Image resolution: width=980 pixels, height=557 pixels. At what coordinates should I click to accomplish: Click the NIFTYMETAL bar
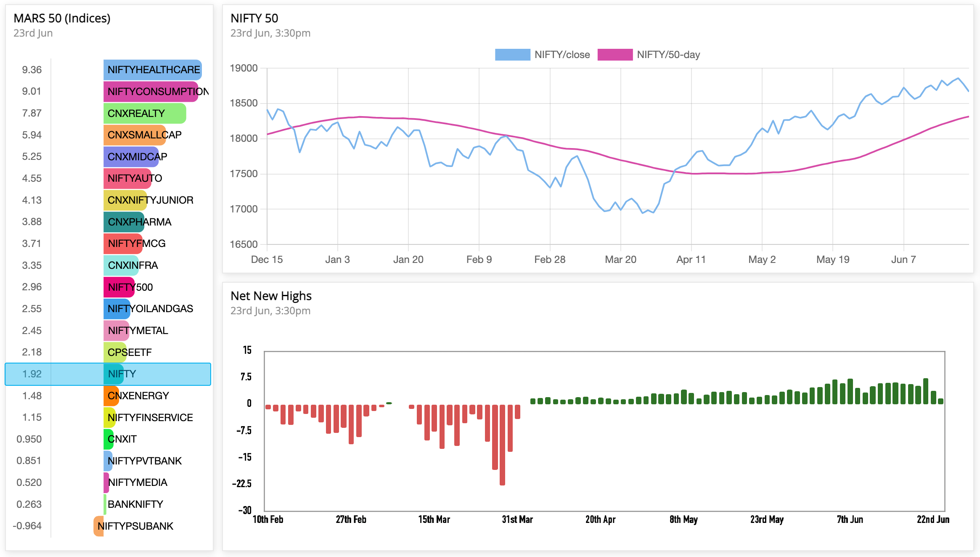pyautogui.click(x=117, y=331)
